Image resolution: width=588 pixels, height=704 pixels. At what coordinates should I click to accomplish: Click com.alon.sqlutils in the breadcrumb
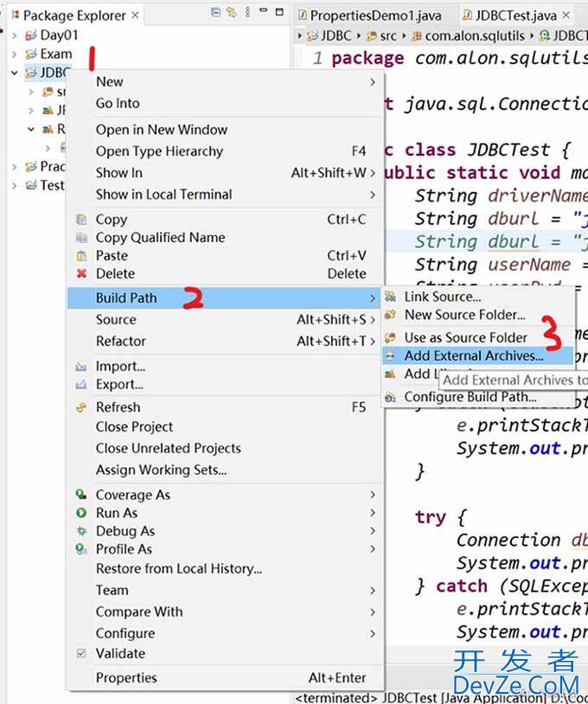475,35
